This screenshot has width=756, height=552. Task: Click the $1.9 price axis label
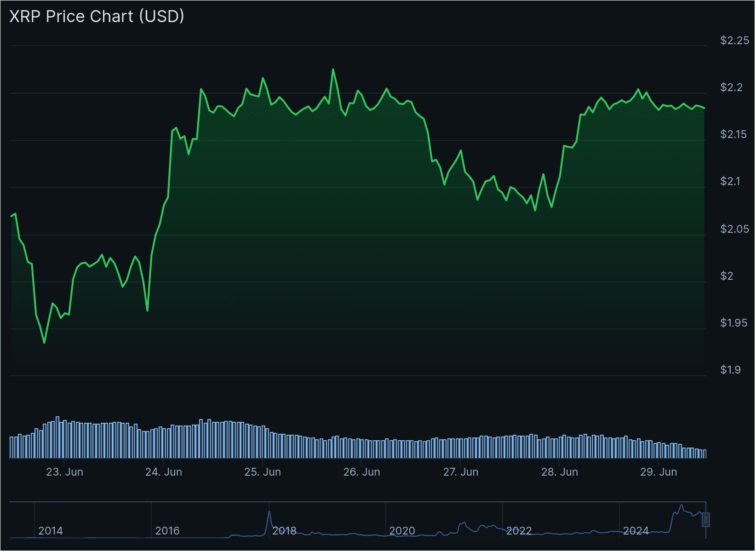730,370
